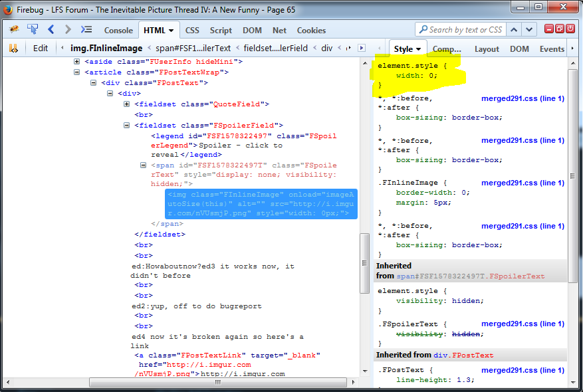583x392 pixels.
Task: Click the Style panel vertical scrollbar thumb
Action: pos(572,175)
